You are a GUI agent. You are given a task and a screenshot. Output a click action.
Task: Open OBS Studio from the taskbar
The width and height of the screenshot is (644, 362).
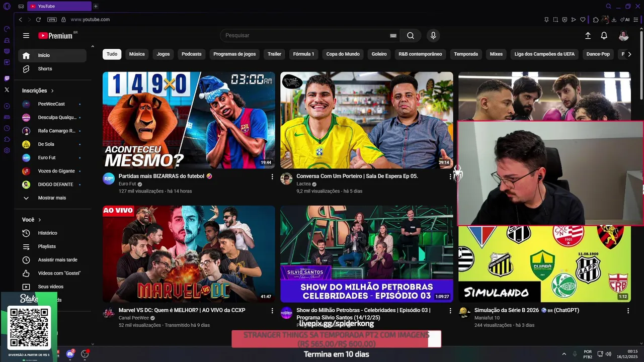click(x=85, y=354)
